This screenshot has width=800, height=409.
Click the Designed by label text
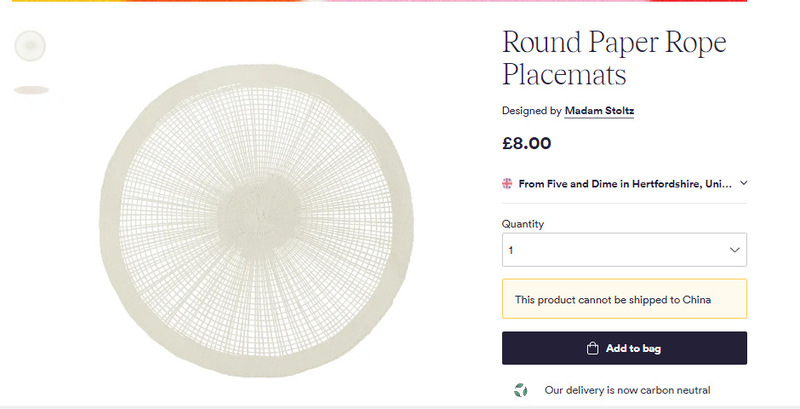[x=532, y=111]
